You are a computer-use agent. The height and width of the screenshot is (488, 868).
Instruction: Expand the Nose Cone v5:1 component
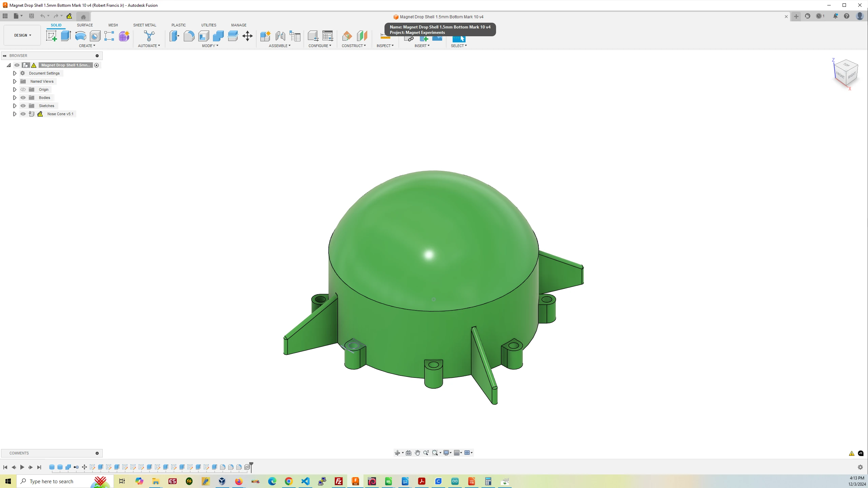click(15, 114)
